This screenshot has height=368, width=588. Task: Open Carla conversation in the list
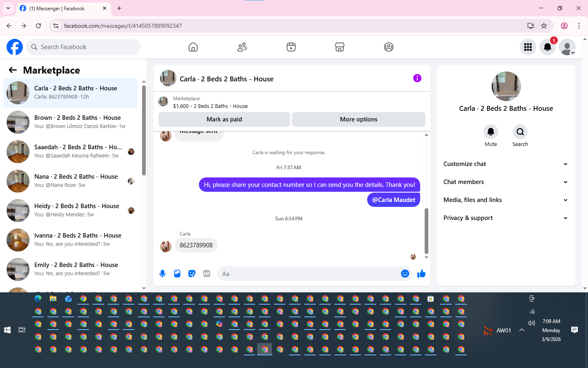pyautogui.click(x=71, y=93)
